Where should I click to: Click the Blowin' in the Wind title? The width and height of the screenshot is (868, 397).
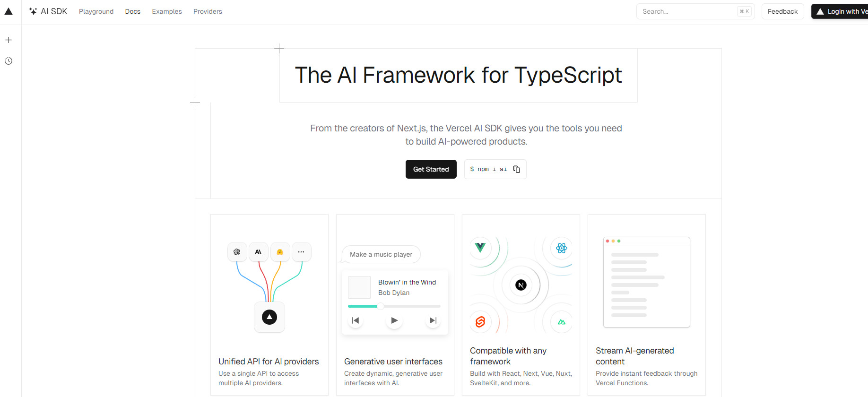407,282
